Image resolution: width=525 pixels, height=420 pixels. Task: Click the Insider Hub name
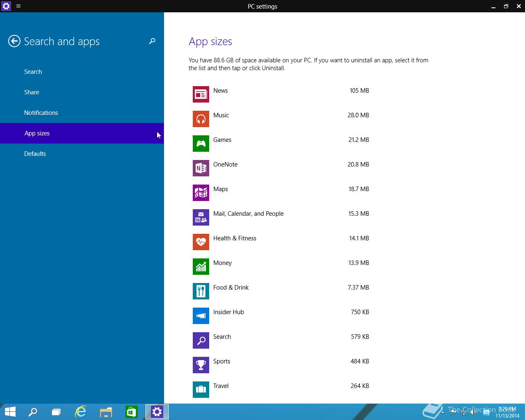228,312
